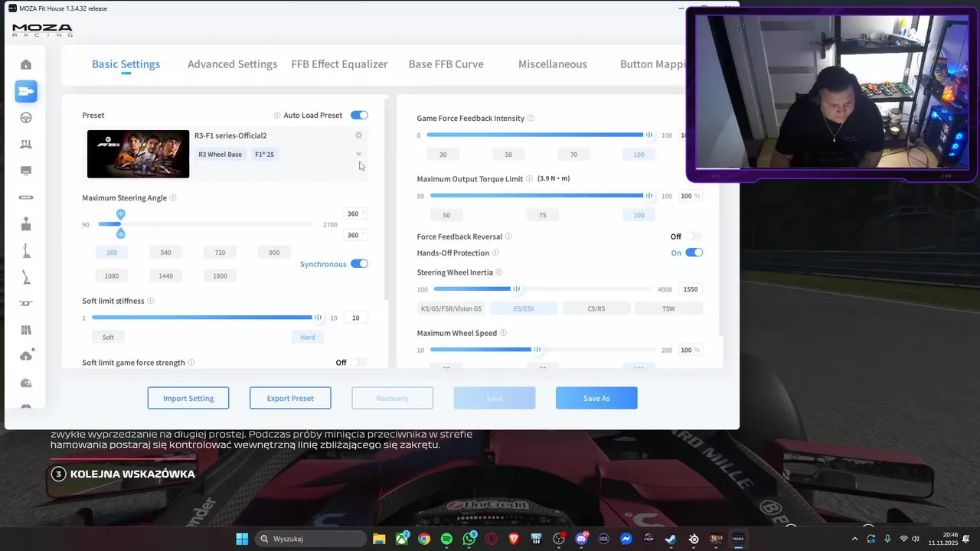Show info for Force Feedback Reversal
This screenshot has height=551, width=980.
pos(508,236)
